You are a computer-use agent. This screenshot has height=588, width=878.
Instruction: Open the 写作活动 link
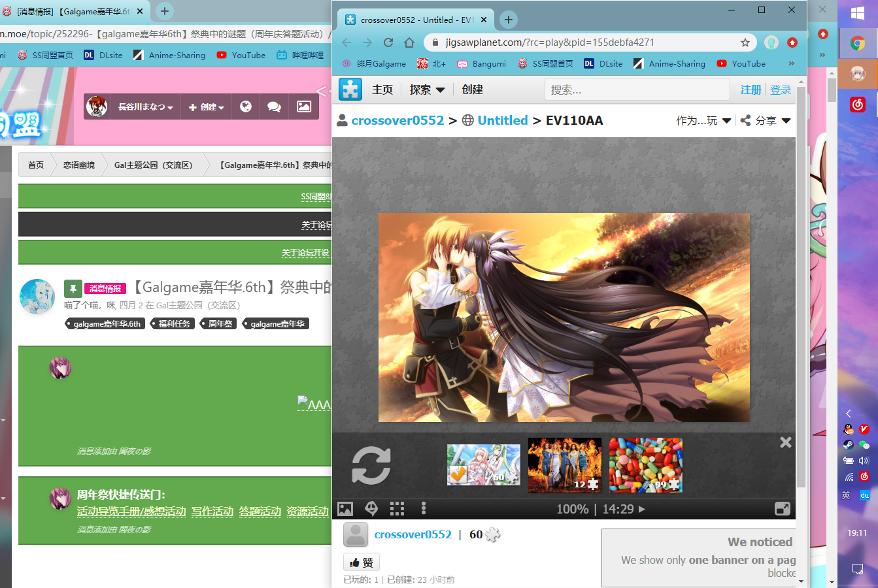[x=212, y=512]
